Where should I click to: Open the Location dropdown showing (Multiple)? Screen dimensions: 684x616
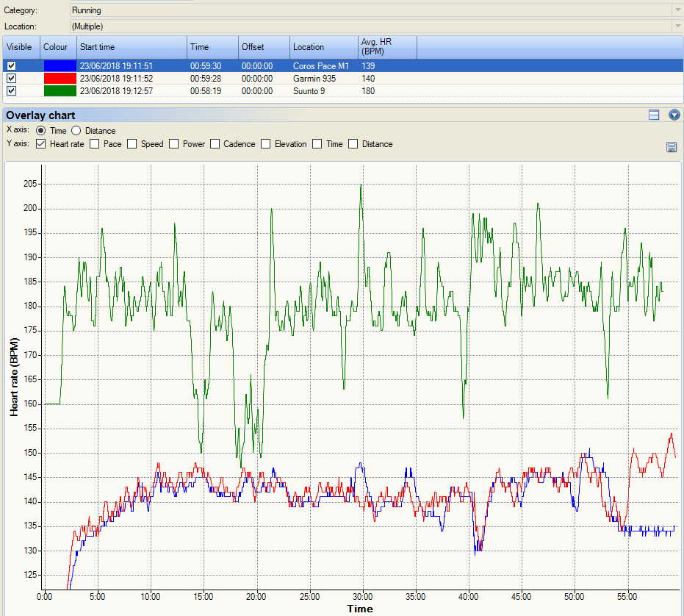[677, 26]
